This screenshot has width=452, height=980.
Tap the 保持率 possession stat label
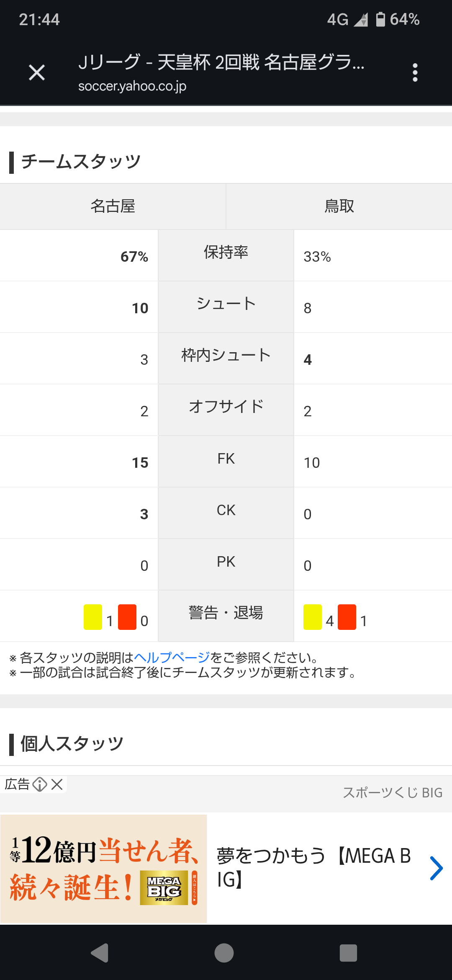pos(226,252)
